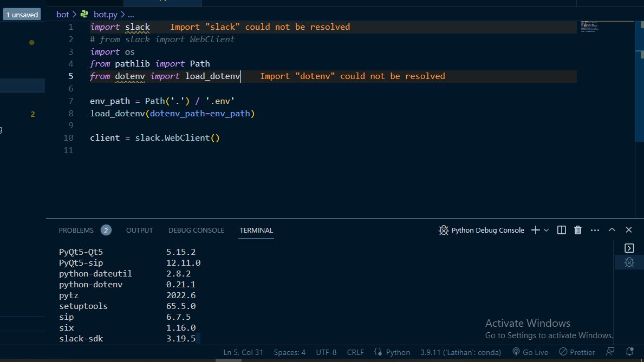The image size is (644, 362).
Task: Click the feedback icon in status bar
Action: pyautogui.click(x=610, y=352)
